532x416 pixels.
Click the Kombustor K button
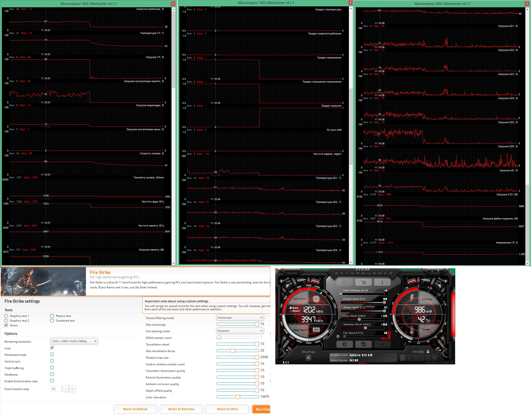point(344,282)
